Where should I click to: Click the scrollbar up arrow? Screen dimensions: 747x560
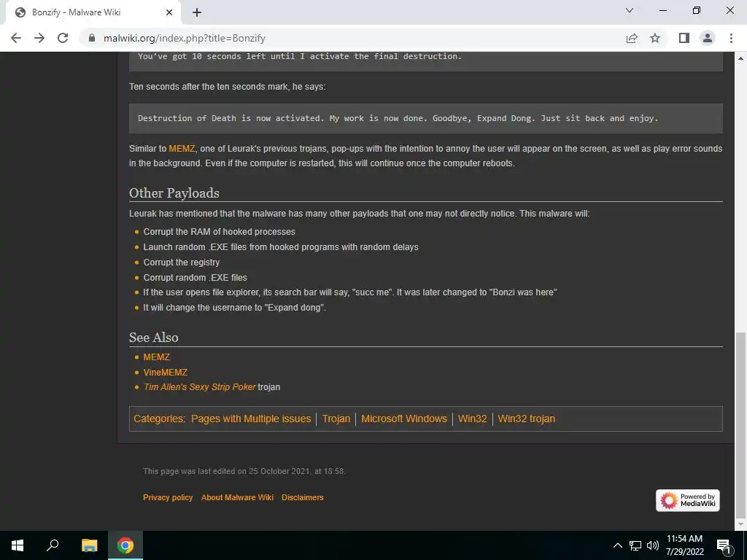(740, 58)
